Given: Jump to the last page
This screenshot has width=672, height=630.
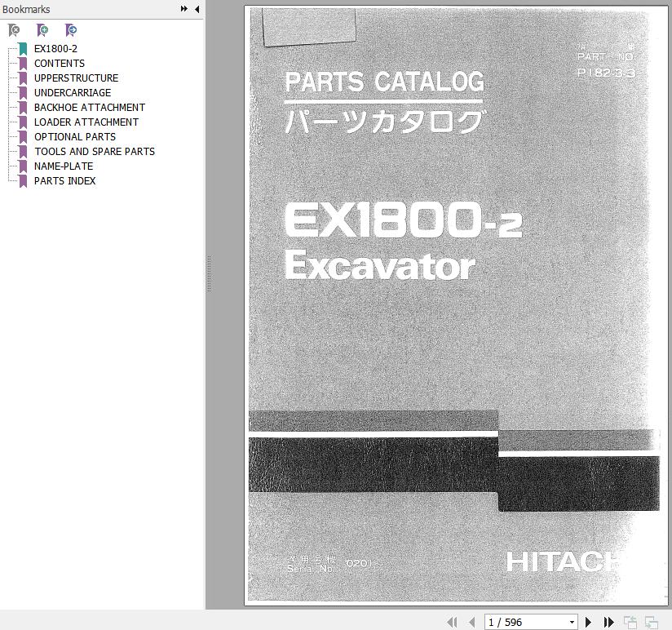Looking at the screenshot, I should (x=608, y=622).
